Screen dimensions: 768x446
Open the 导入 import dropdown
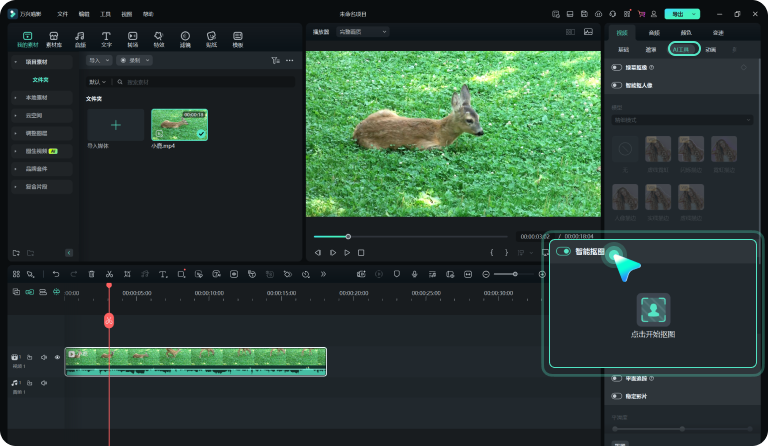[x=99, y=60]
